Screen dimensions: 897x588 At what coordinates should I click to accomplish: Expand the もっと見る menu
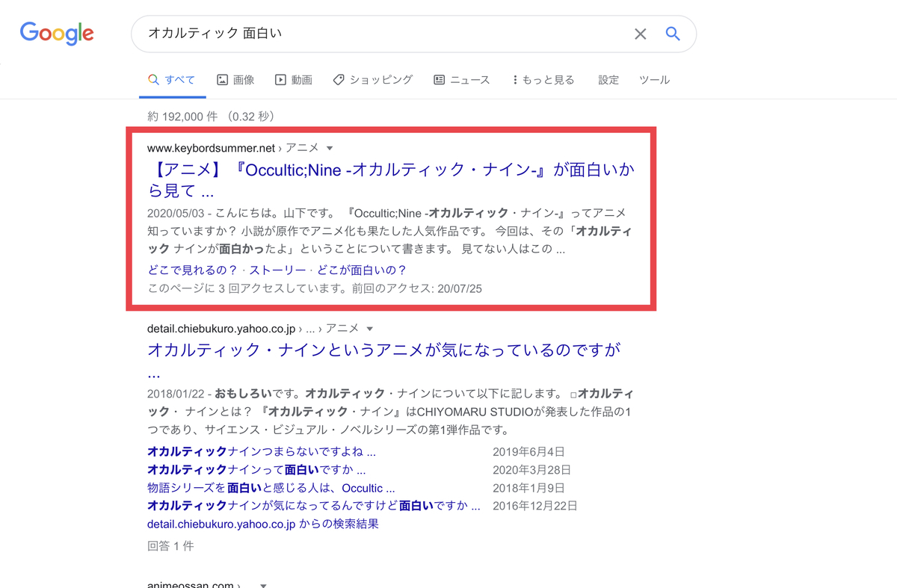(543, 80)
